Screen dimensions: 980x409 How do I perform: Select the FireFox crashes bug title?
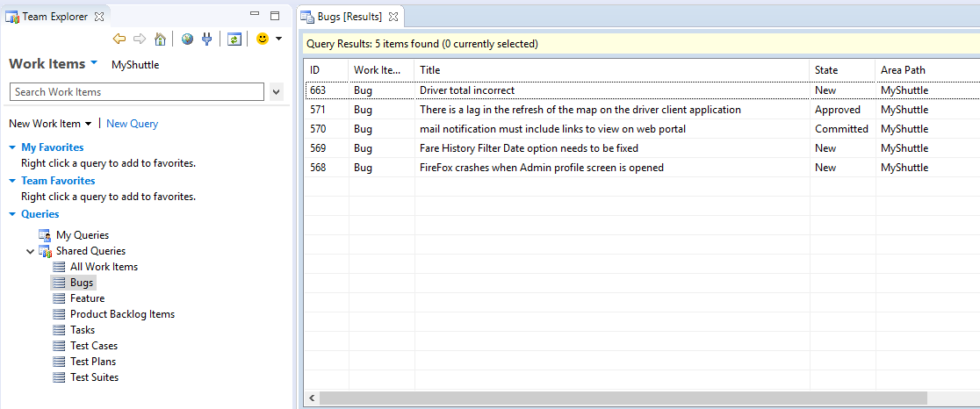[x=542, y=168]
